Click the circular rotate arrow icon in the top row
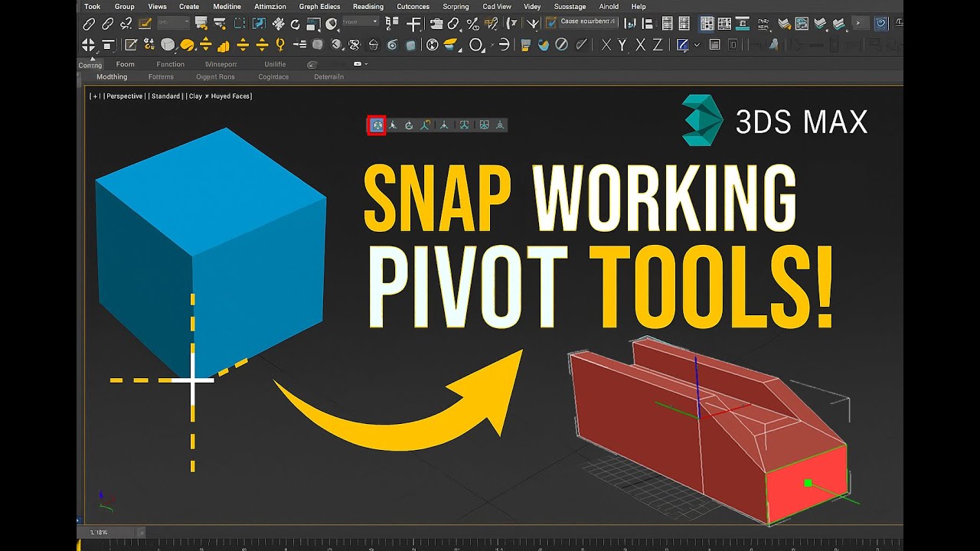Screen dimensions: 980x551 (296, 24)
